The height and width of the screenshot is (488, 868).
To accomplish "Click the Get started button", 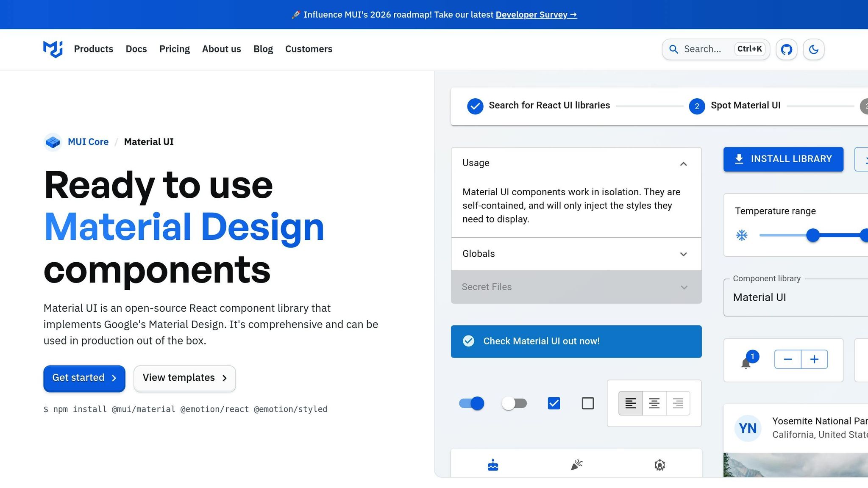I will [84, 378].
